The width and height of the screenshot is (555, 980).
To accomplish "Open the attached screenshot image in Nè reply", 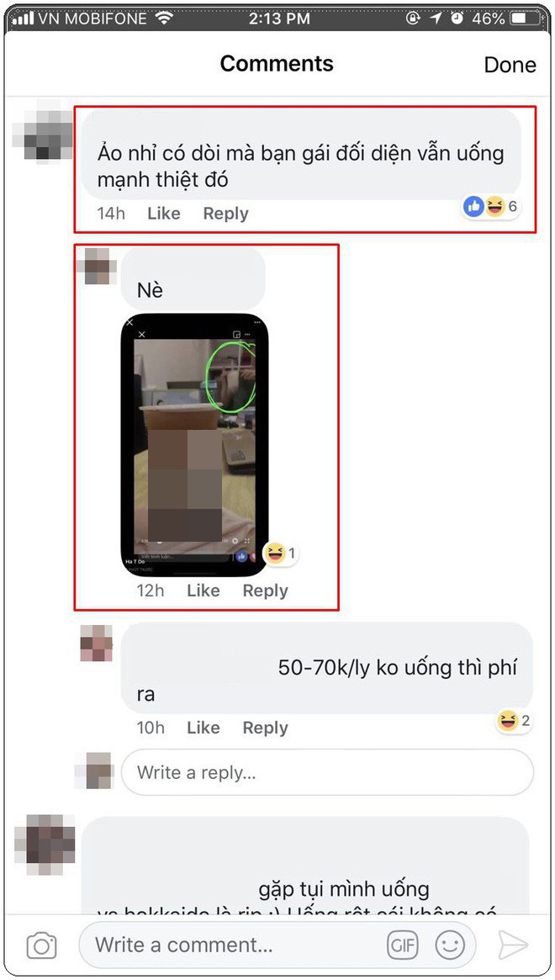I will click(194, 444).
